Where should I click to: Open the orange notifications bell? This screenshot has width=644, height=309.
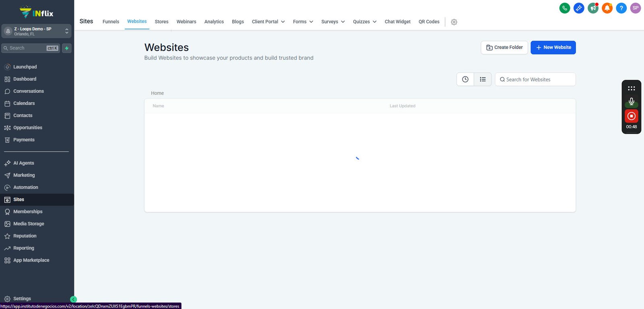[607, 8]
